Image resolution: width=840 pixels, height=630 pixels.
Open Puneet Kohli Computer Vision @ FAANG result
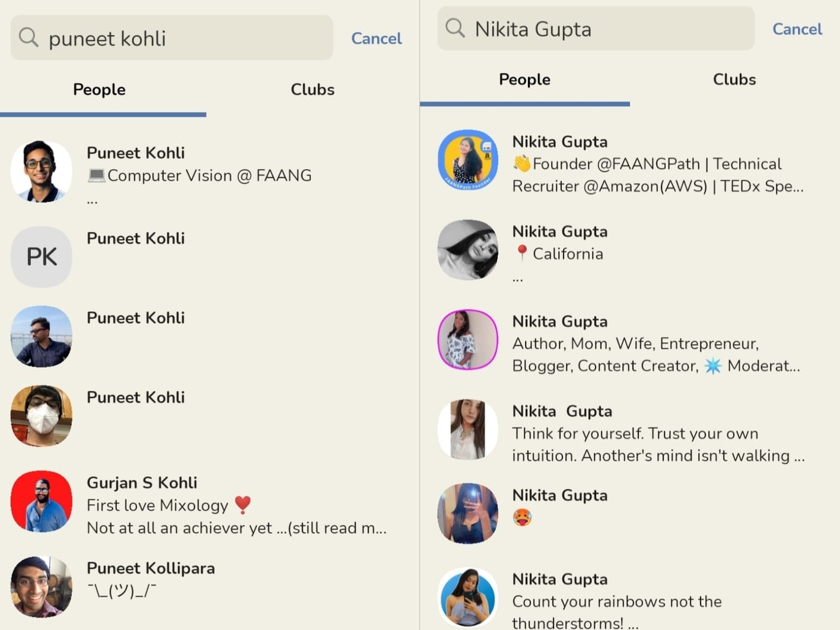tap(199, 164)
